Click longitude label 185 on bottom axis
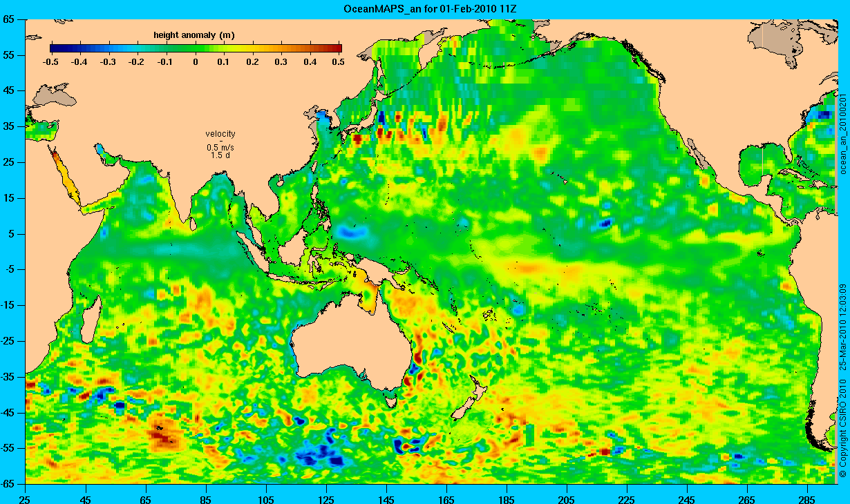This screenshot has width=850, height=504. (x=507, y=498)
